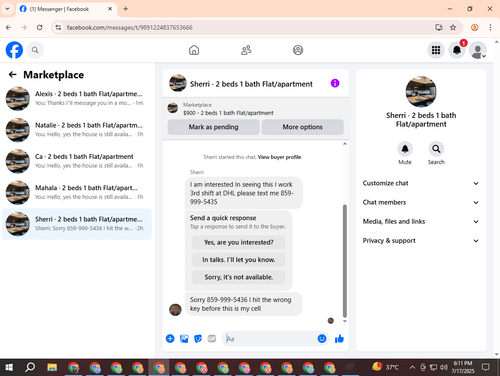The width and height of the screenshot is (500, 376).
Task: Choose a GIF icon in composer
Action: [x=212, y=339]
